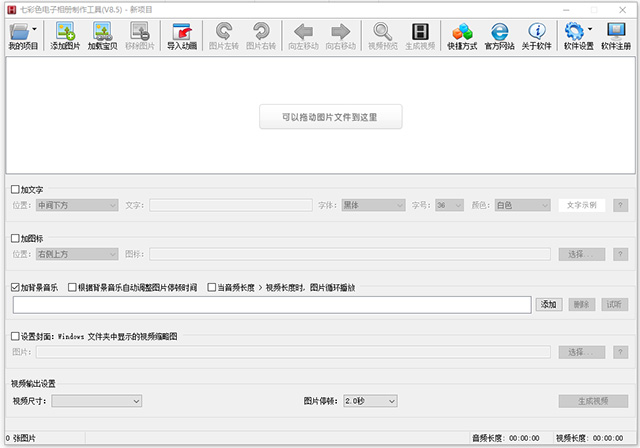Enable the 设置封面 checkbox
640x448 pixels.
click(x=15, y=336)
